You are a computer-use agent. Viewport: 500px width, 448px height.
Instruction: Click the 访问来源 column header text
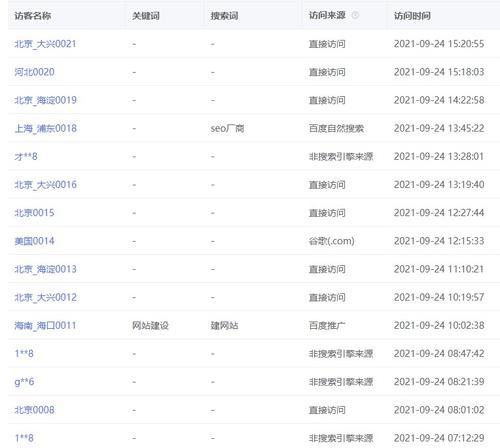(x=327, y=15)
